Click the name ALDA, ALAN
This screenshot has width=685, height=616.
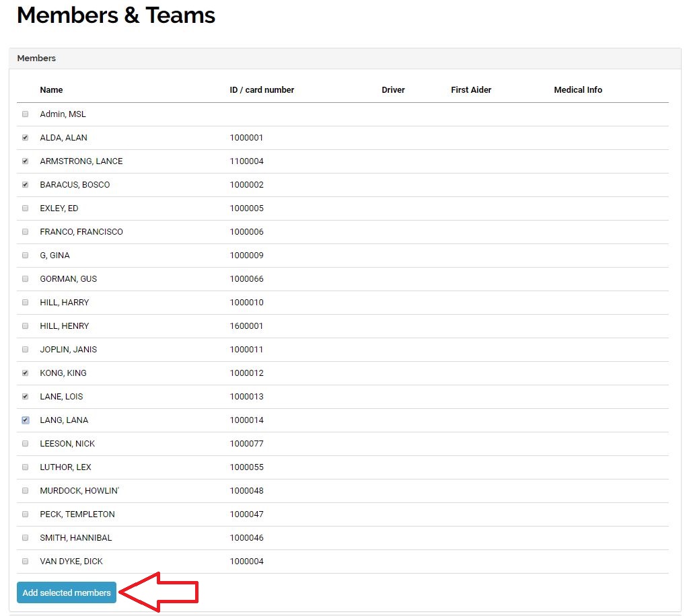pos(63,138)
